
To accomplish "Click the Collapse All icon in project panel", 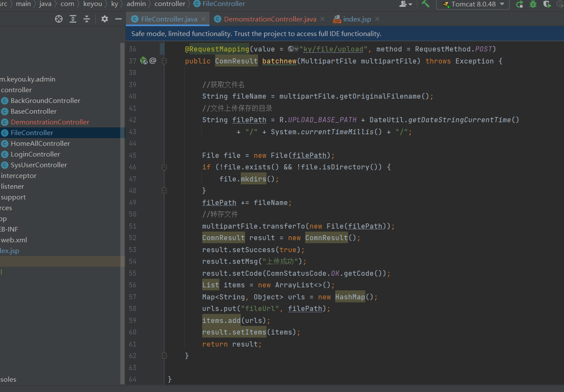I will [x=87, y=19].
